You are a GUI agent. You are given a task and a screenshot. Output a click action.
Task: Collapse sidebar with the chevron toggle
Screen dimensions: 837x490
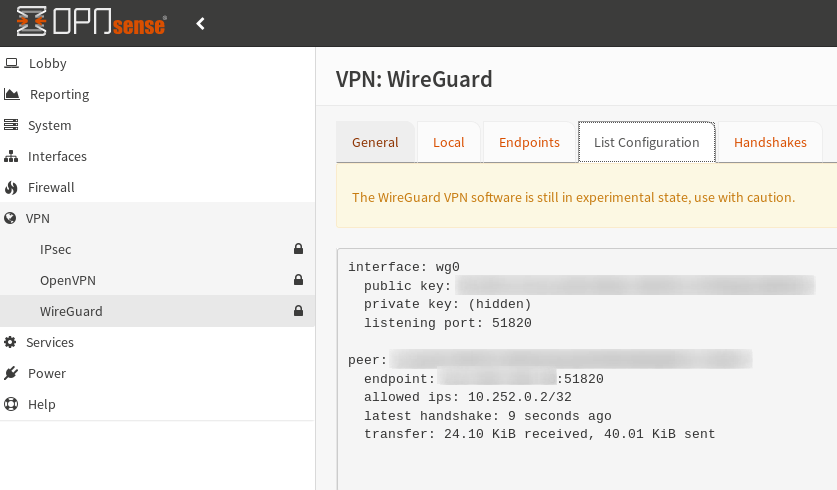click(x=201, y=23)
